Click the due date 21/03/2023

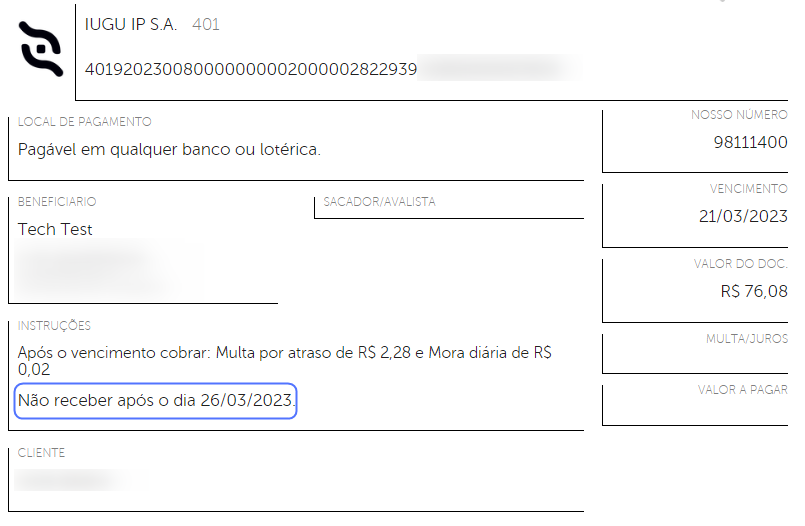click(743, 216)
